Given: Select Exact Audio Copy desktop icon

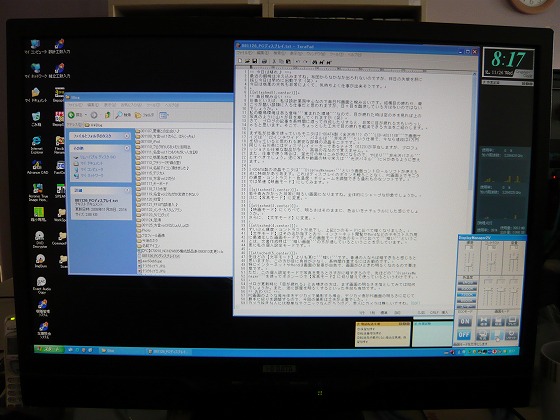Looking at the screenshot, I should (x=41, y=285).
